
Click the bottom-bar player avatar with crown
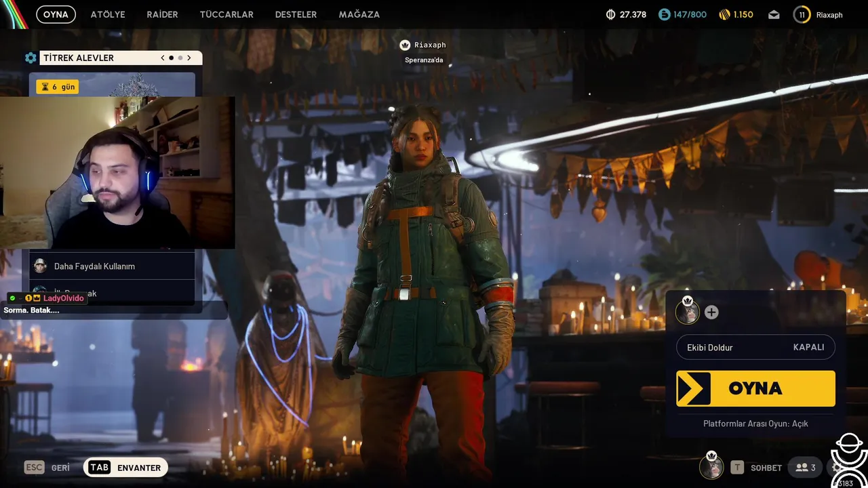coord(711,466)
